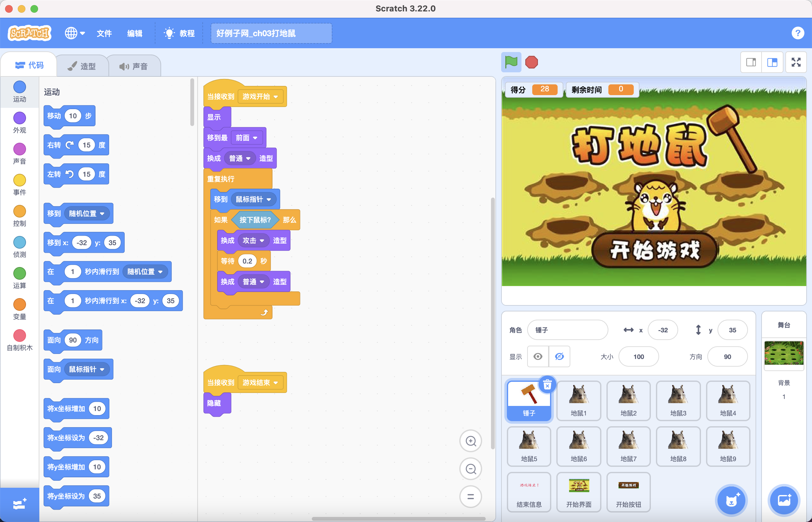Select the 开始界面 sprite

(579, 492)
